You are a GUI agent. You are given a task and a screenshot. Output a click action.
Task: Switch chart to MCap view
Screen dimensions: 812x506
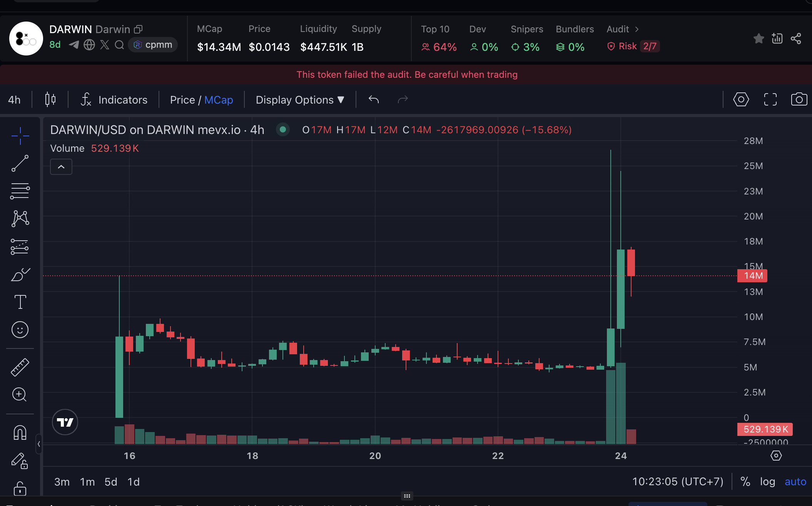pyautogui.click(x=219, y=100)
